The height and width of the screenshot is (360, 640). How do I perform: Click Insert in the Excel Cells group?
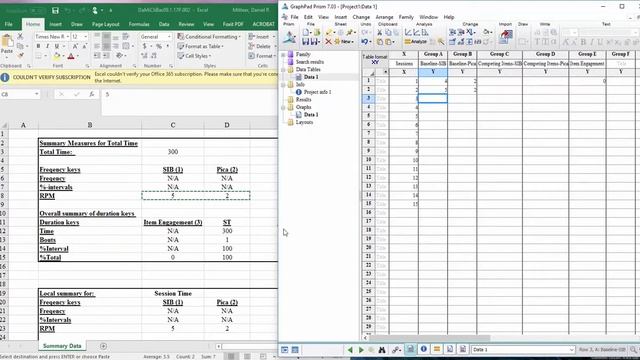[x=262, y=37]
